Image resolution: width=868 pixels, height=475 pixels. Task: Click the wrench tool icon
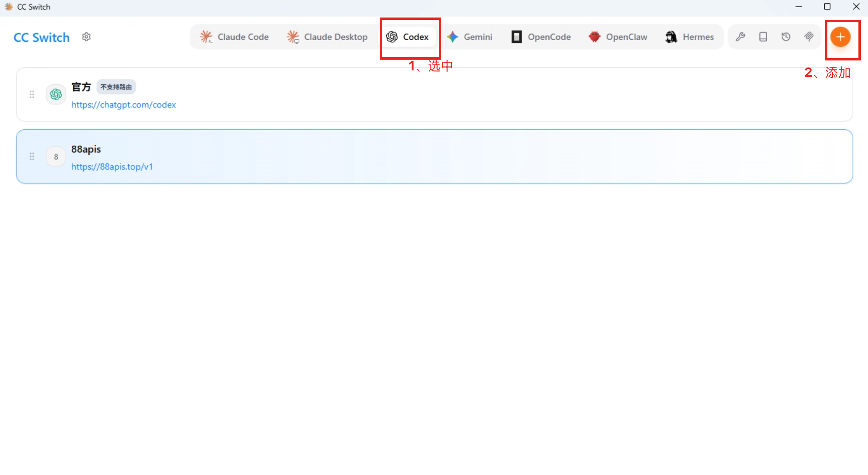pyautogui.click(x=740, y=37)
